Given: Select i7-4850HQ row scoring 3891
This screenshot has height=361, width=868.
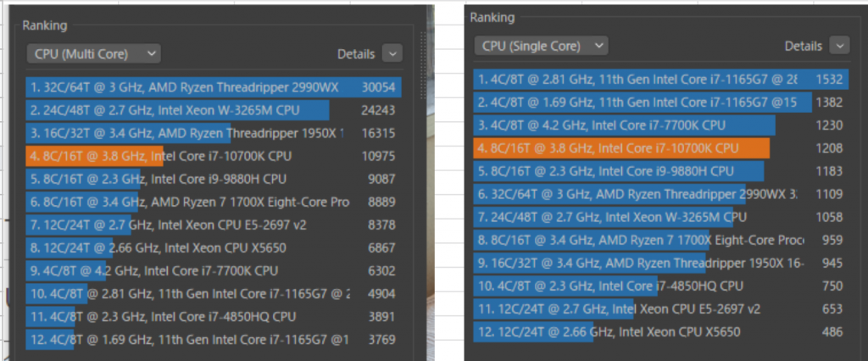Looking at the screenshot, I should click(x=214, y=317).
